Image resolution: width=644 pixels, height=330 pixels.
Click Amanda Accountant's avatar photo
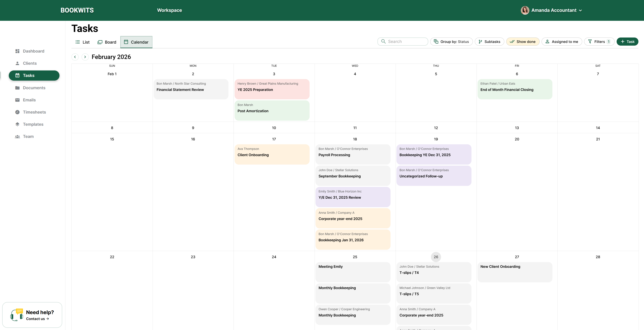(x=525, y=10)
